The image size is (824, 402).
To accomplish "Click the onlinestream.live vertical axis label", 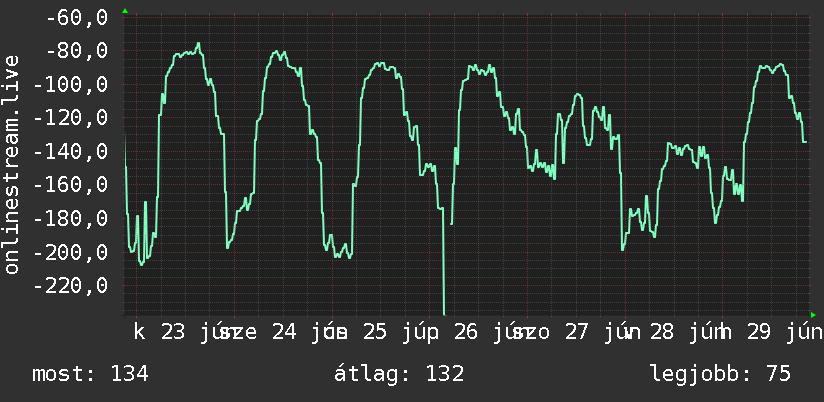I will (x=12, y=164).
